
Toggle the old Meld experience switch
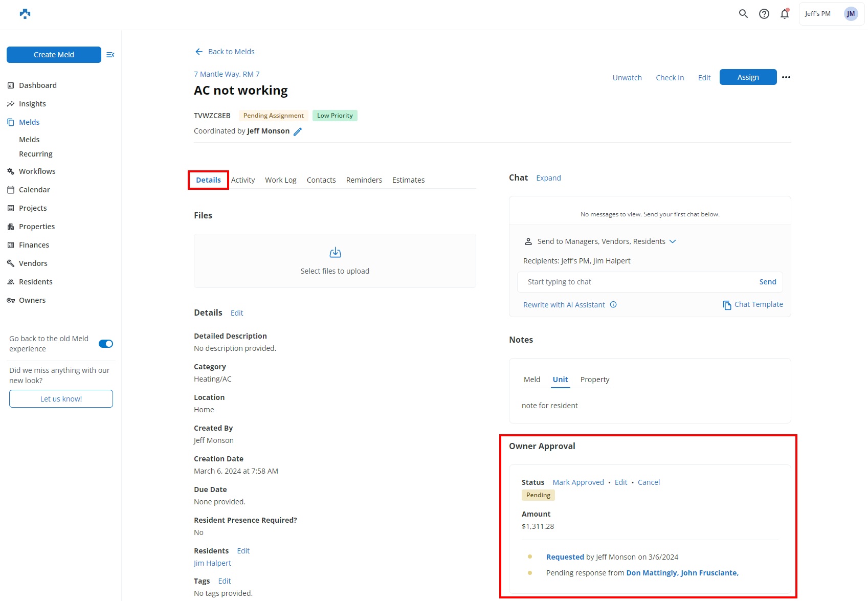point(106,344)
